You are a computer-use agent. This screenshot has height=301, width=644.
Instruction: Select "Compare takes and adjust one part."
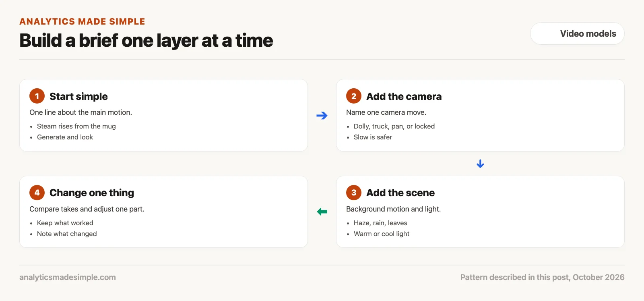pos(87,209)
